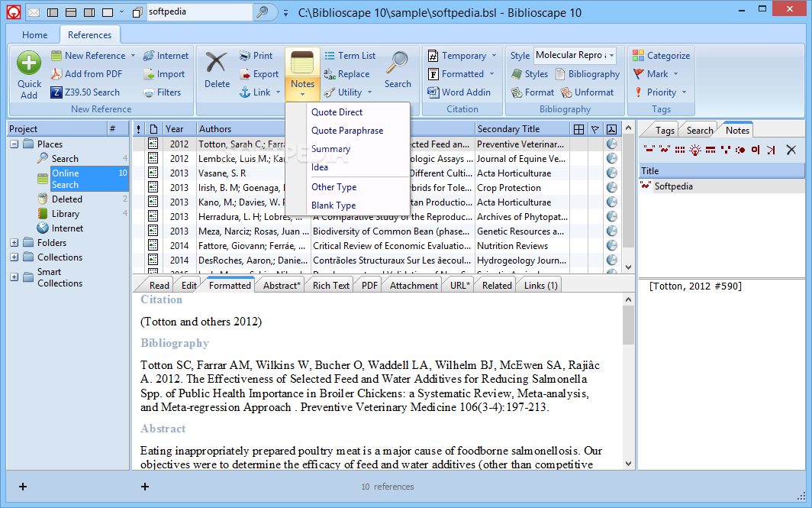The width and height of the screenshot is (812, 508).
Task: Open the Utility dropdown
Action: pos(369,92)
